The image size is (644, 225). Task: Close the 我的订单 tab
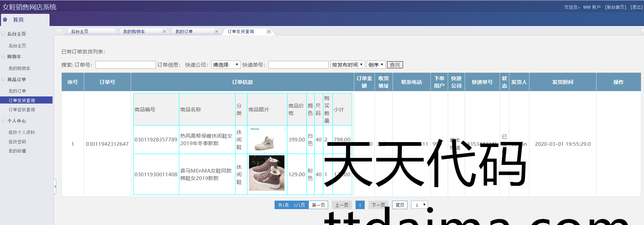[x=217, y=31]
